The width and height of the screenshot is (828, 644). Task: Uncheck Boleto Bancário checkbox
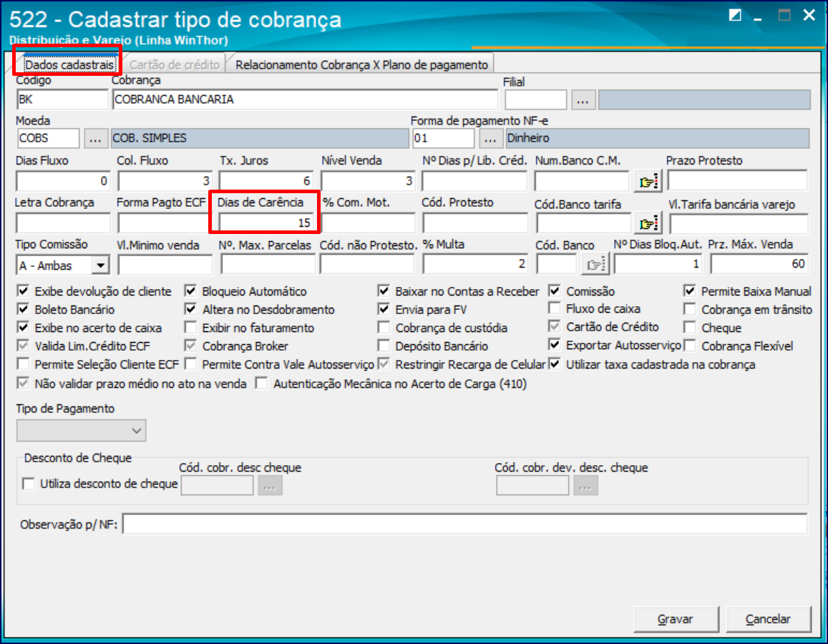pyautogui.click(x=23, y=309)
